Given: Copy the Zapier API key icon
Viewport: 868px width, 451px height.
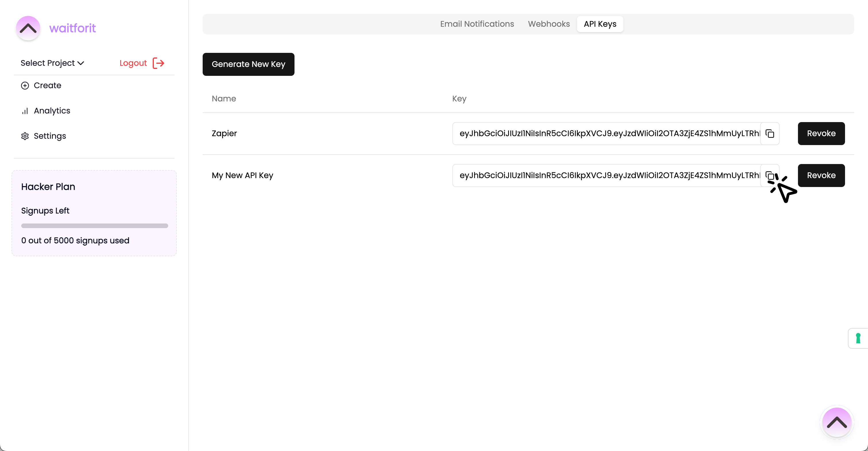Looking at the screenshot, I should pos(770,133).
